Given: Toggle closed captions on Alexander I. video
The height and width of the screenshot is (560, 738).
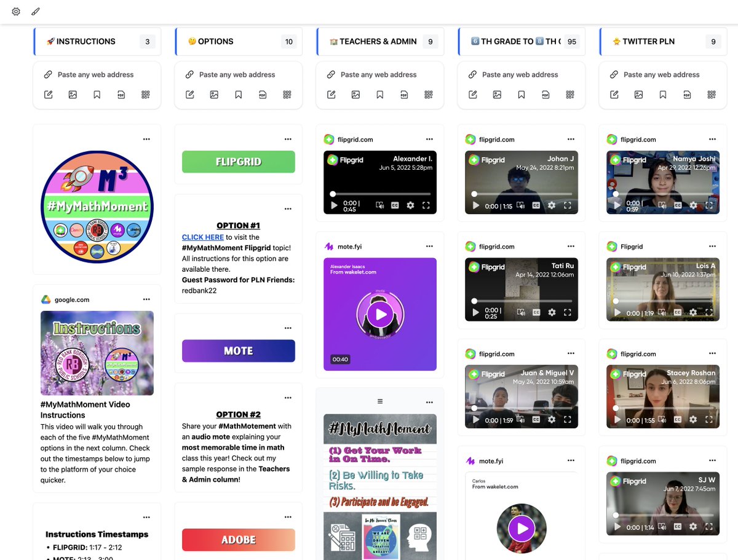Looking at the screenshot, I should [395, 205].
